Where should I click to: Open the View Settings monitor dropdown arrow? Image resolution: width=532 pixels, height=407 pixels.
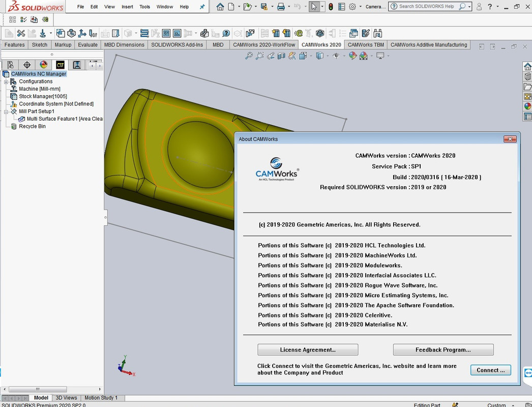click(388, 55)
